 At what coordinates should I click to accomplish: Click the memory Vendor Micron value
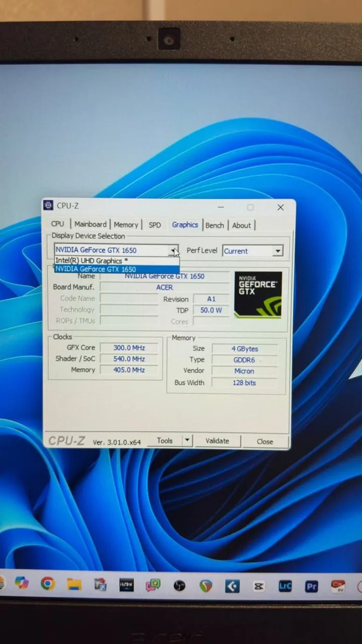coord(245,371)
